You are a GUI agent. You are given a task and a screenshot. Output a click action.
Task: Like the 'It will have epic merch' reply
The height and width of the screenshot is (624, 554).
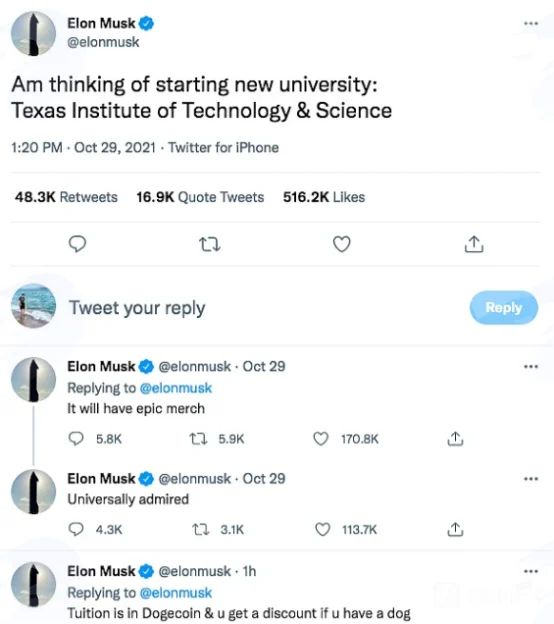click(321, 439)
